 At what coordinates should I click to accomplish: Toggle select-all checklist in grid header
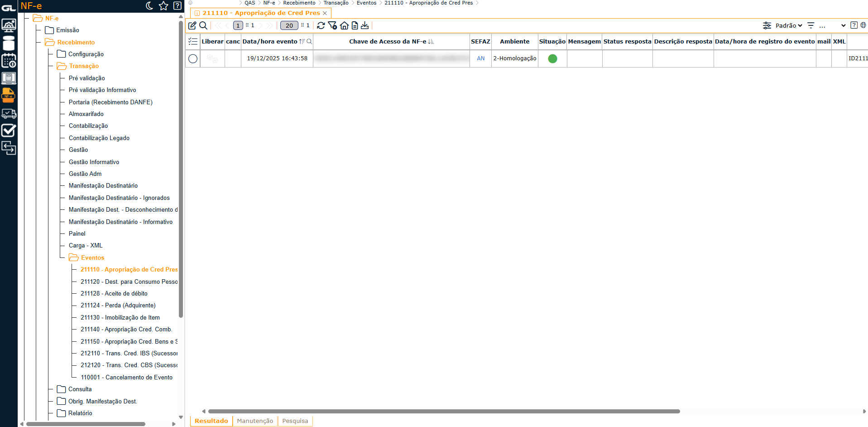193,41
